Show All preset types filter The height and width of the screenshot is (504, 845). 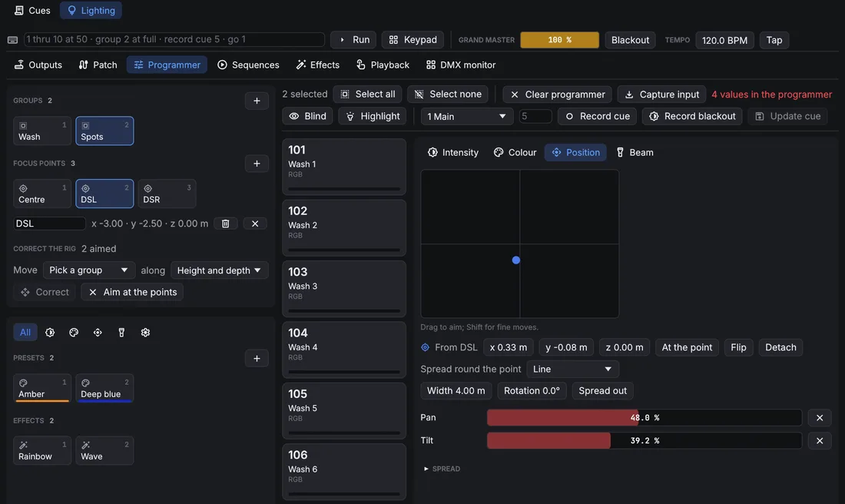[25, 333]
